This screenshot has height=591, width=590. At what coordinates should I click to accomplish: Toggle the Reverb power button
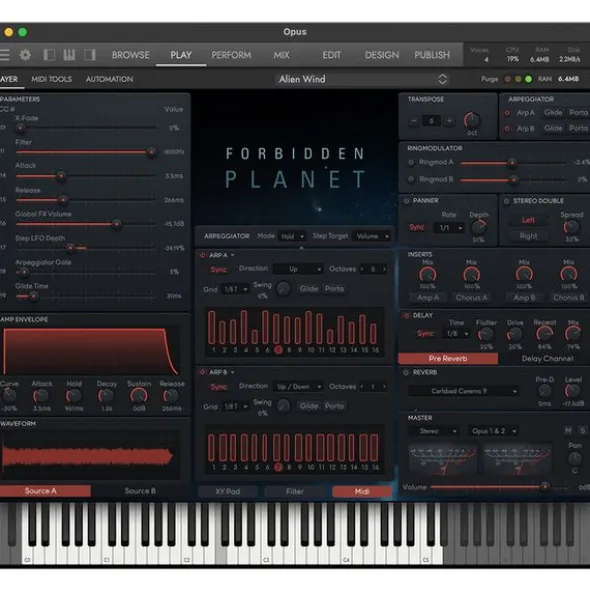tap(406, 373)
